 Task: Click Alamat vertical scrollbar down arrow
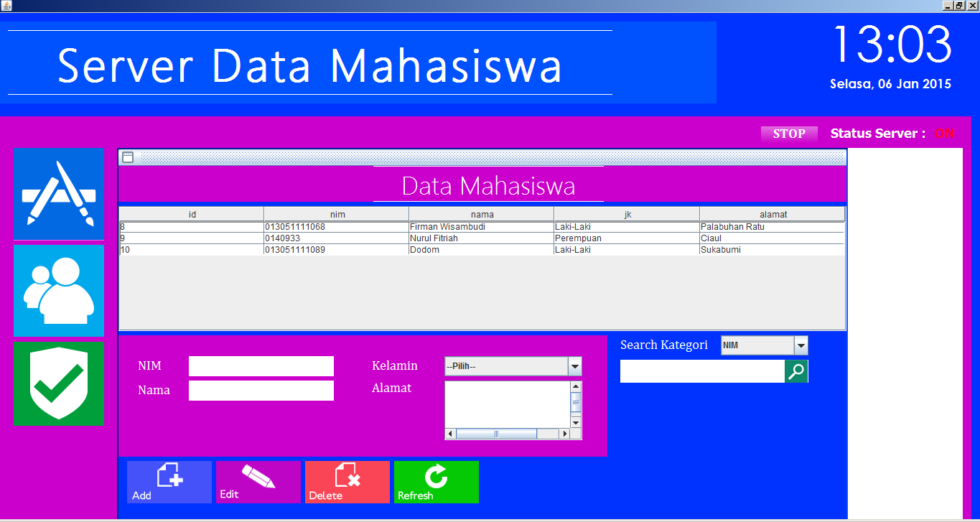(576, 422)
